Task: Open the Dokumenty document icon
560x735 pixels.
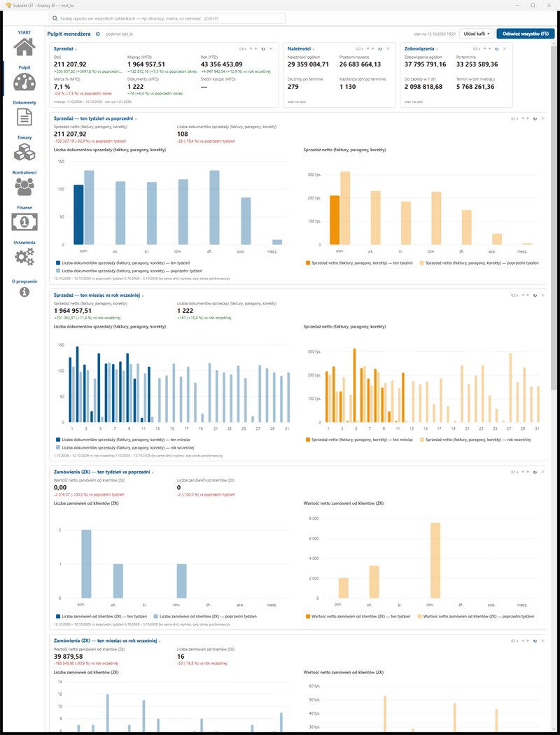Action: tap(24, 117)
